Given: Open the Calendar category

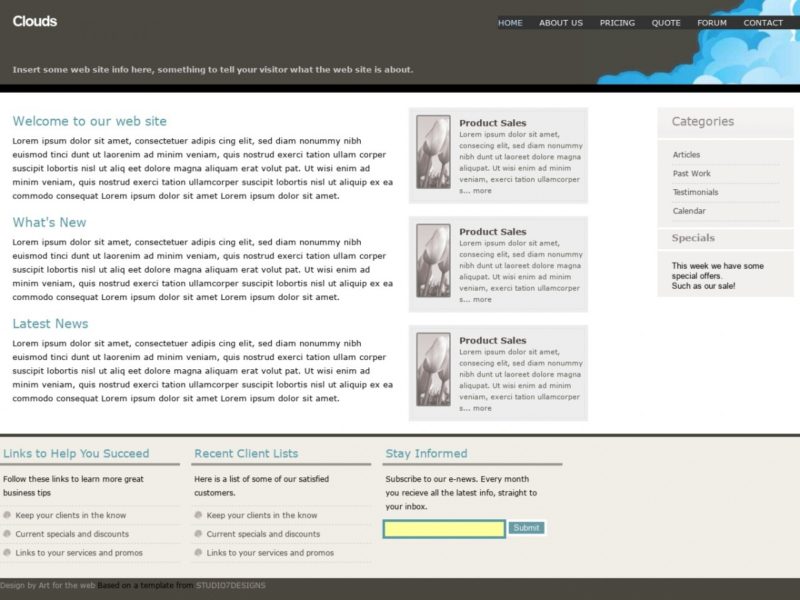Looking at the screenshot, I should tap(692, 211).
